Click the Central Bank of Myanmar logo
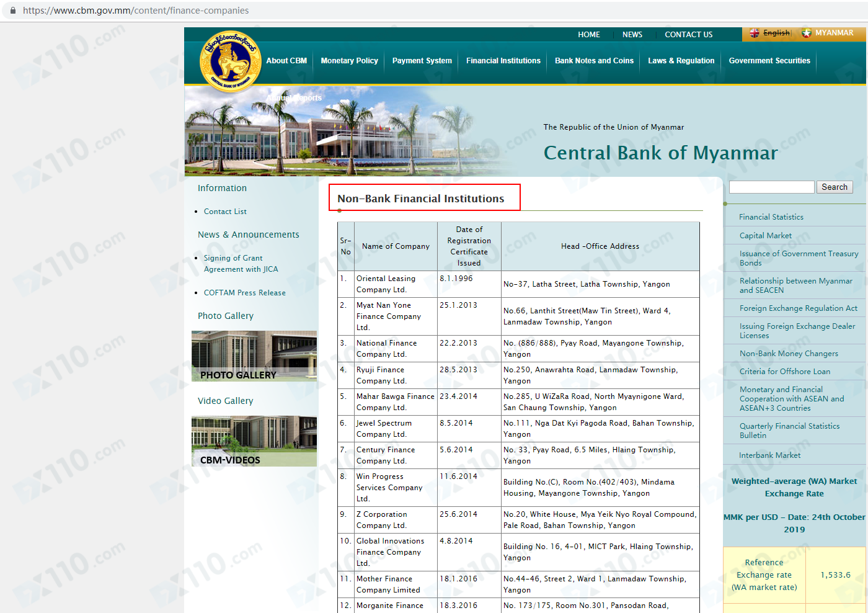The width and height of the screenshot is (868, 613). click(x=231, y=61)
